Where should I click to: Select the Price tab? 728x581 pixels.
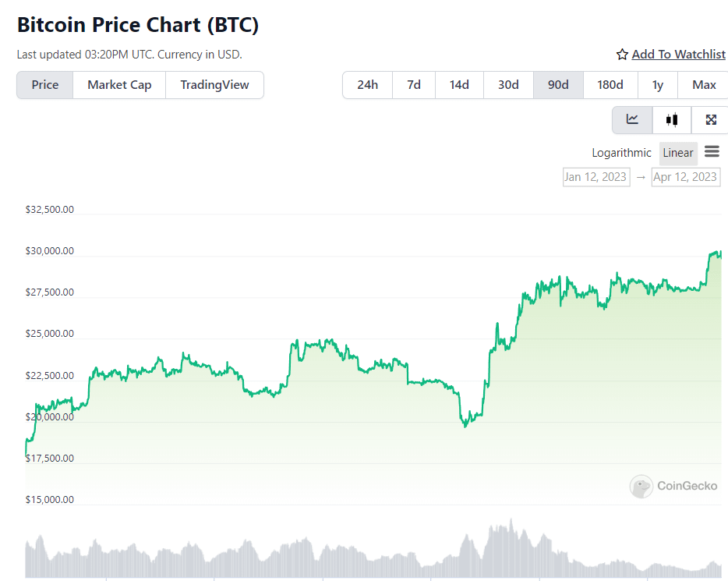pos(45,85)
